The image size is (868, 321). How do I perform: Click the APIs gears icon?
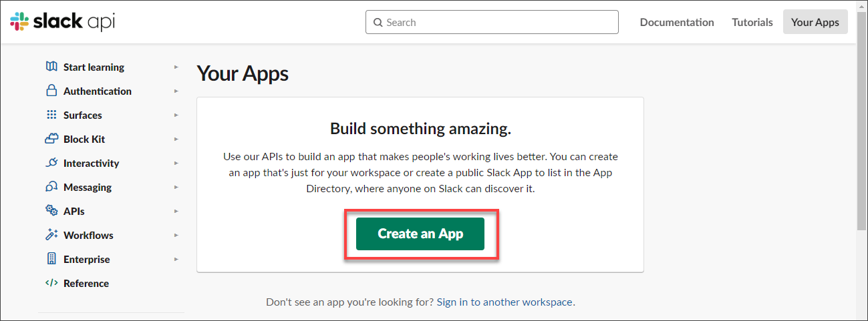[51, 211]
